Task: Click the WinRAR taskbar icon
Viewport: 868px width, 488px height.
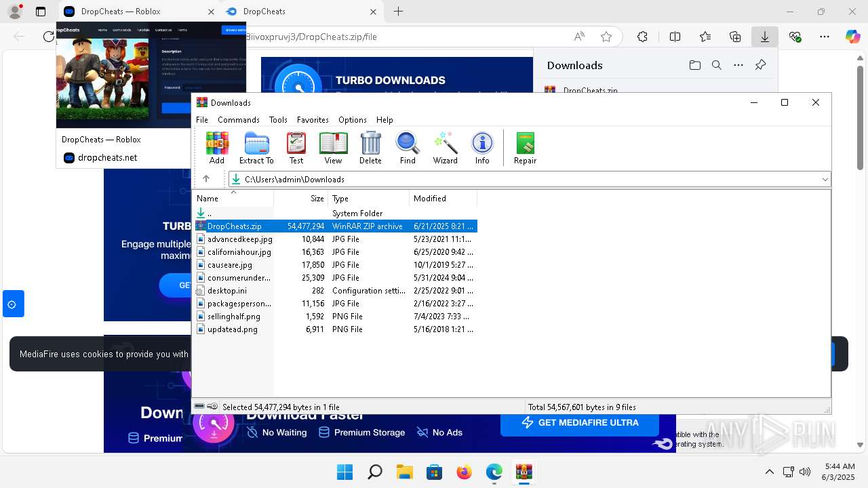Action: coord(524,472)
